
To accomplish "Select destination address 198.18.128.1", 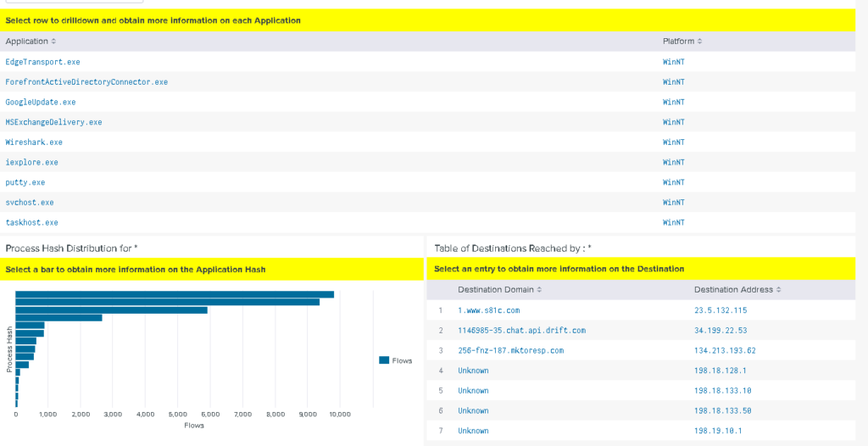I will pos(721,371).
